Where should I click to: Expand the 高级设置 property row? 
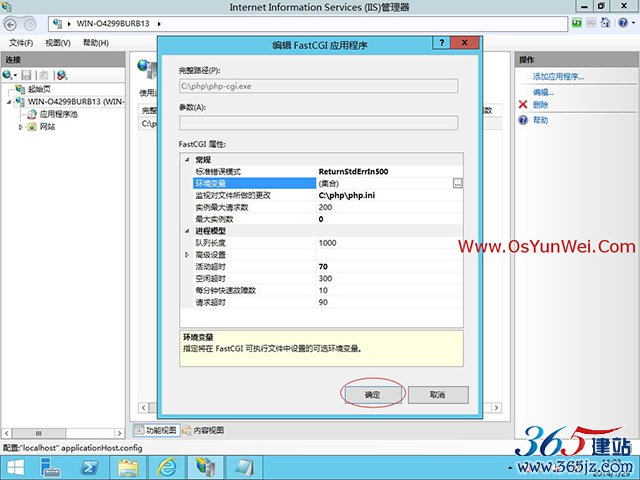click(x=187, y=255)
